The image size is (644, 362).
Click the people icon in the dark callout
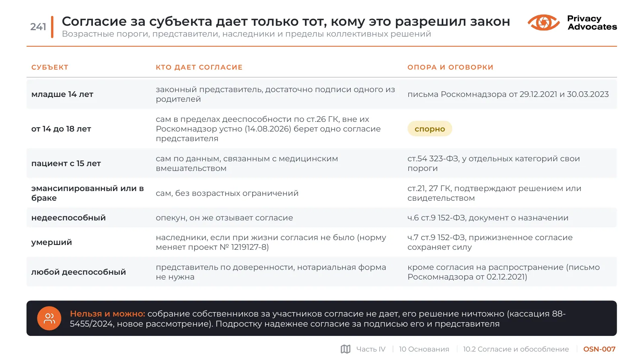49,319
